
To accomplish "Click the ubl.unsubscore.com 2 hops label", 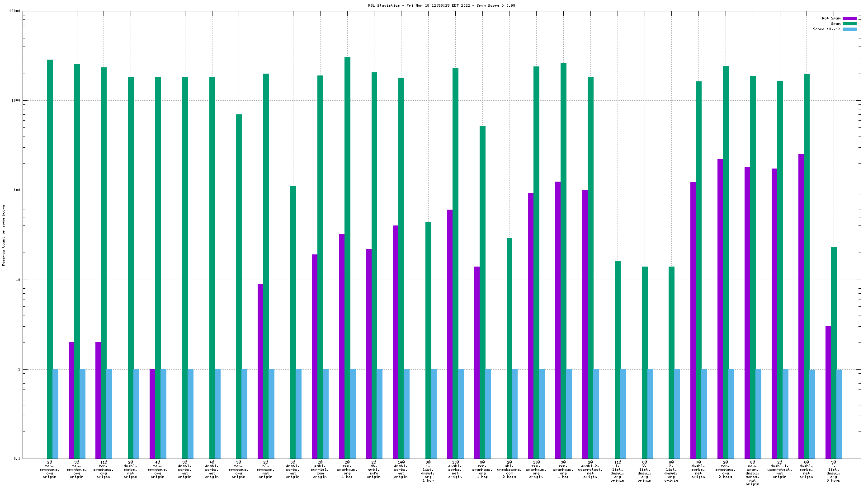I will [x=509, y=469].
